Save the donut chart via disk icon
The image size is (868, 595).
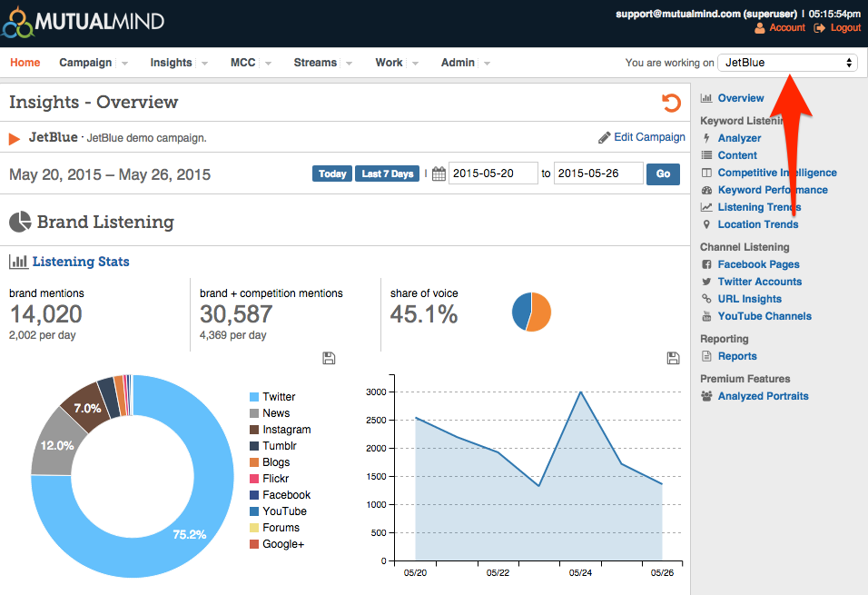pyautogui.click(x=329, y=358)
